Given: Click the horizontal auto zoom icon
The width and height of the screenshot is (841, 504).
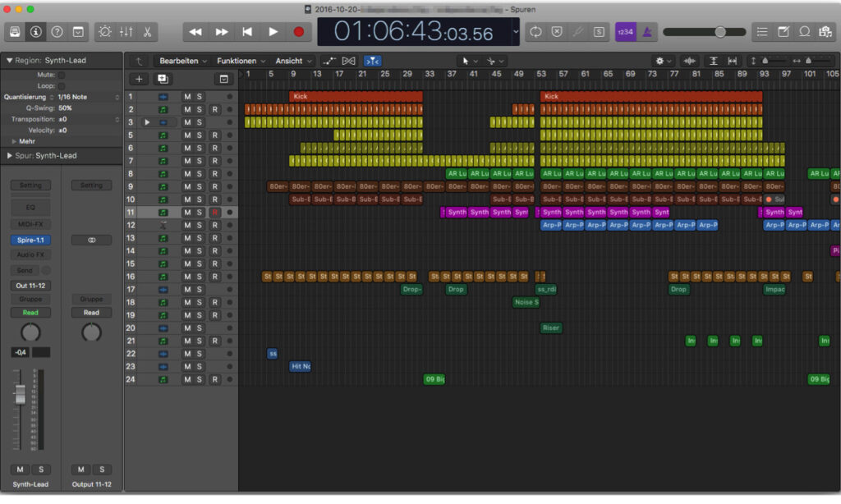Looking at the screenshot, I should [x=732, y=61].
